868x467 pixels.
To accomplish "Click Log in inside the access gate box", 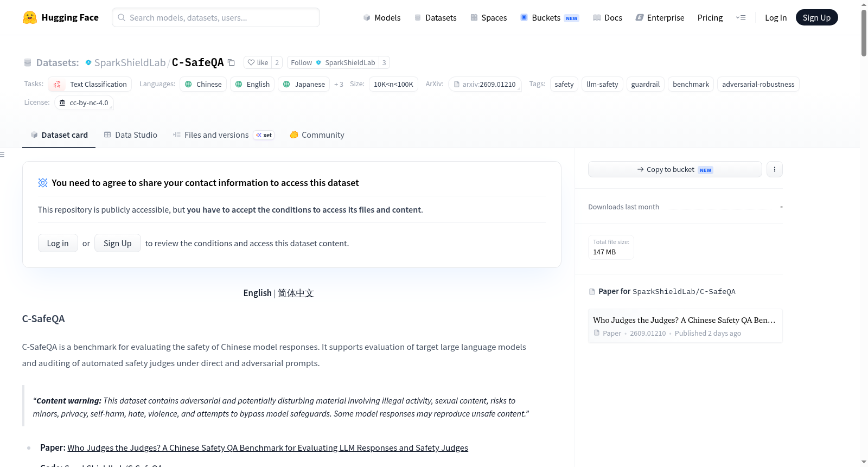I will (x=58, y=243).
